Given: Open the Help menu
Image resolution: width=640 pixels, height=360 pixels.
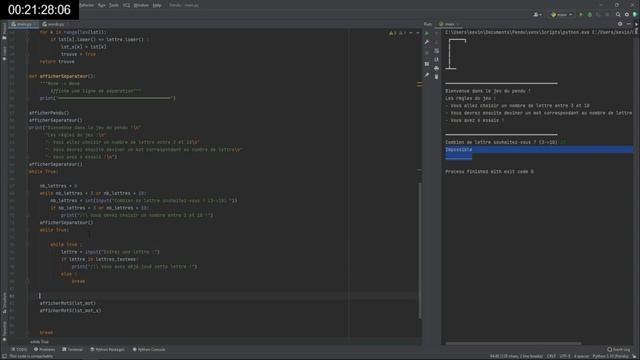Looking at the screenshot, I should (157, 5).
